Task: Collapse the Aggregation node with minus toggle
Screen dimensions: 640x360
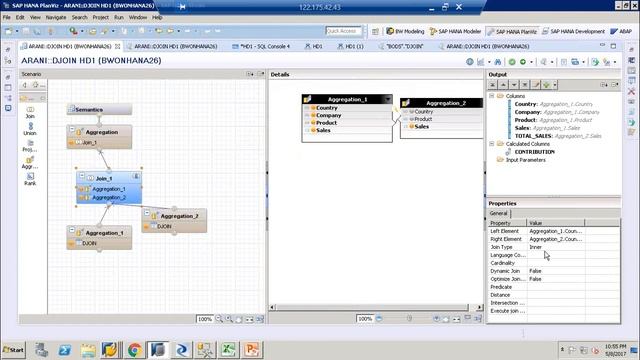Action: click(72, 129)
